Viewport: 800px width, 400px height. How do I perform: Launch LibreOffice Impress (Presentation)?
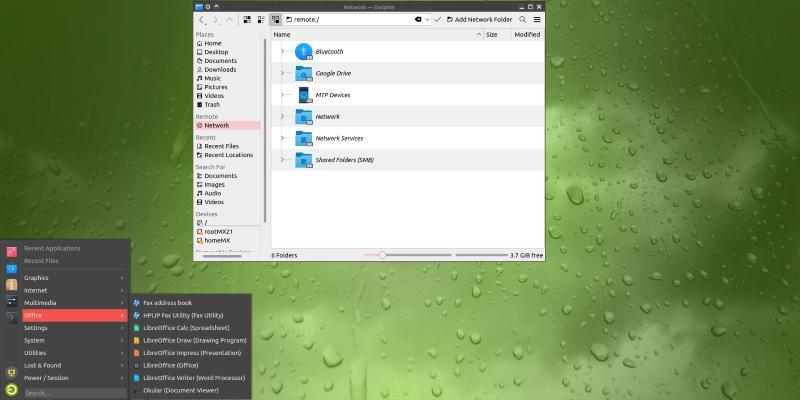[190, 353]
